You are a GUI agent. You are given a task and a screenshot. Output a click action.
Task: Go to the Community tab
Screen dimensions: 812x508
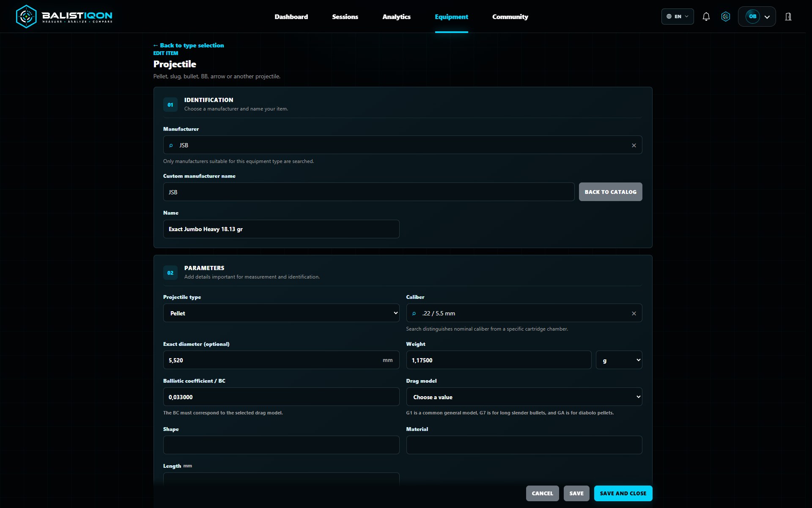click(510, 17)
